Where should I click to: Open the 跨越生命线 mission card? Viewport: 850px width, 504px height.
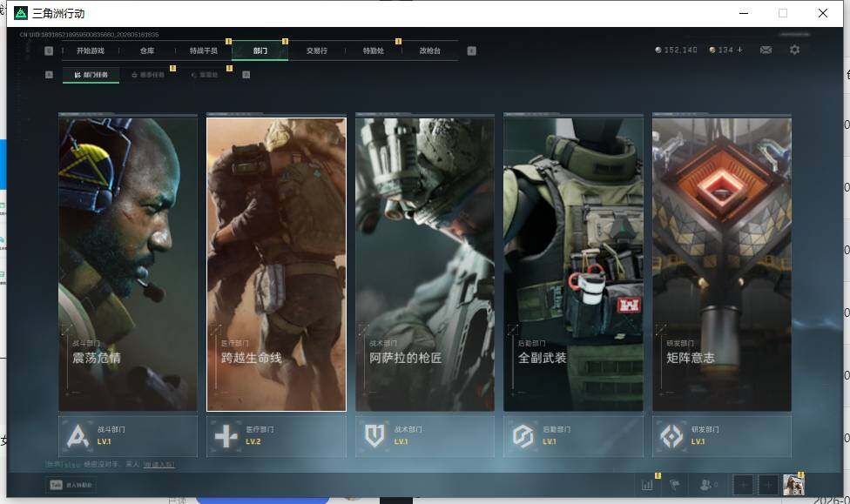pyautogui.click(x=276, y=264)
